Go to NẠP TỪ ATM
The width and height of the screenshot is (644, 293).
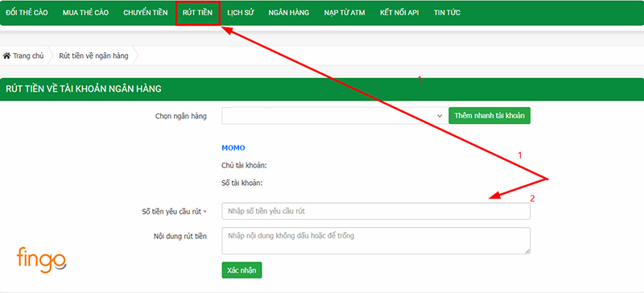click(345, 13)
